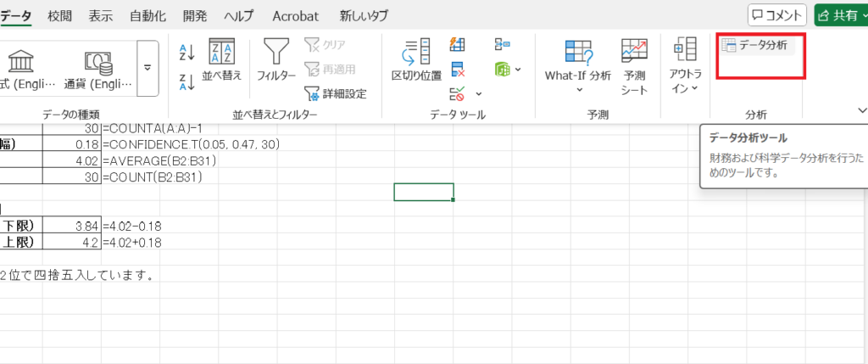Sort ascending A to Z

(x=187, y=53)
